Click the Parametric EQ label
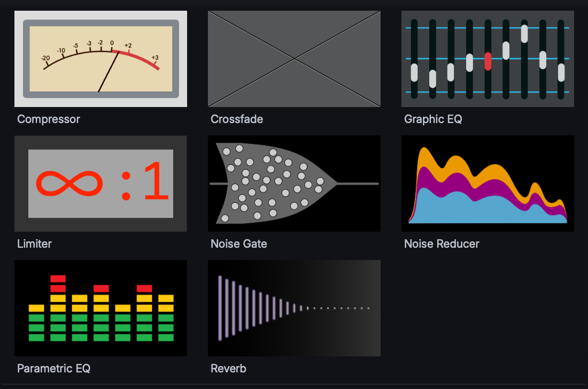This screenshot has height=389, width=588. pyautogui.click(x=53, y=368)
